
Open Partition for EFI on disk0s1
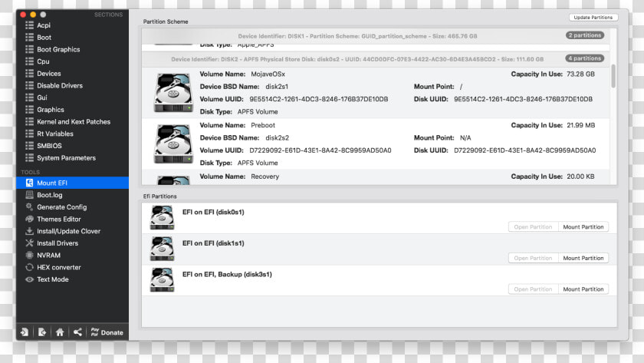[533, 227]
